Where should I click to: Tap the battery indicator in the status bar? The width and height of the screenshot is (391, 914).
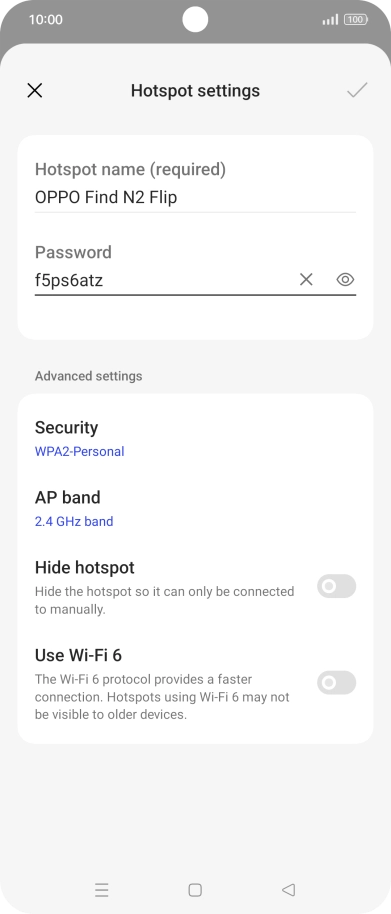355,20
